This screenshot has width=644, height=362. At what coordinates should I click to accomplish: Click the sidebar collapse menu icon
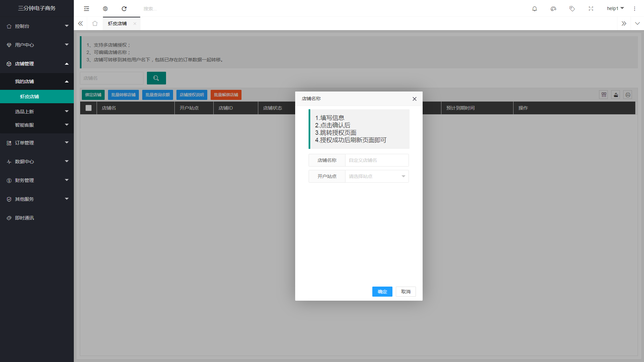87,9
